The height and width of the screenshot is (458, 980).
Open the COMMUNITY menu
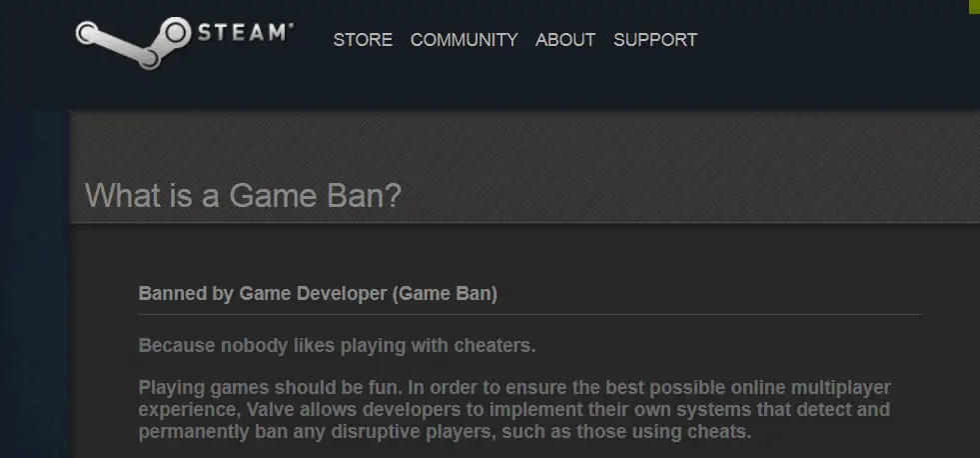pos(464,40)
